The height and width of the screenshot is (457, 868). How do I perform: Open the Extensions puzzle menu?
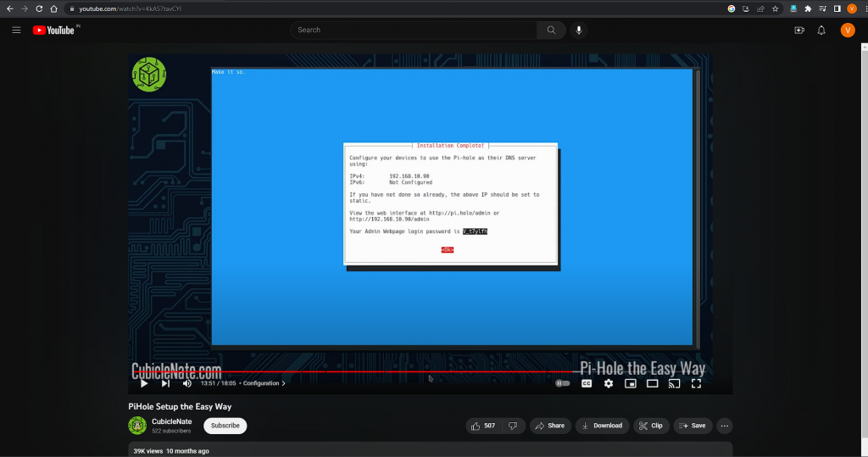pyautogui.click(x=808, y=8)
